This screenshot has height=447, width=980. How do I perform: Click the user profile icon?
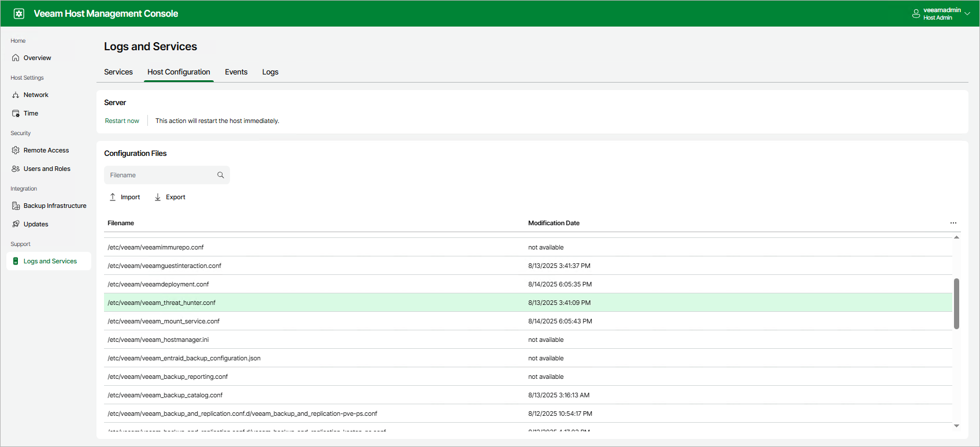point(916,14)
